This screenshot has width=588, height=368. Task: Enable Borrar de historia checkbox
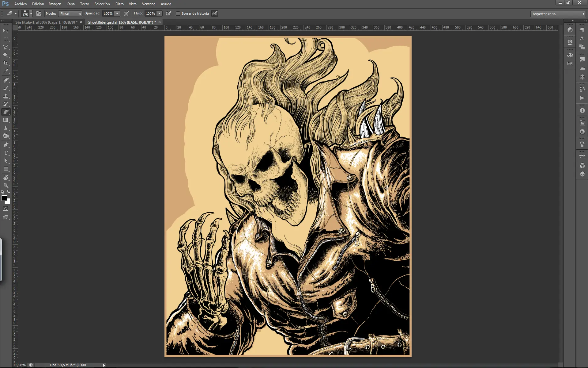point(178,13)
